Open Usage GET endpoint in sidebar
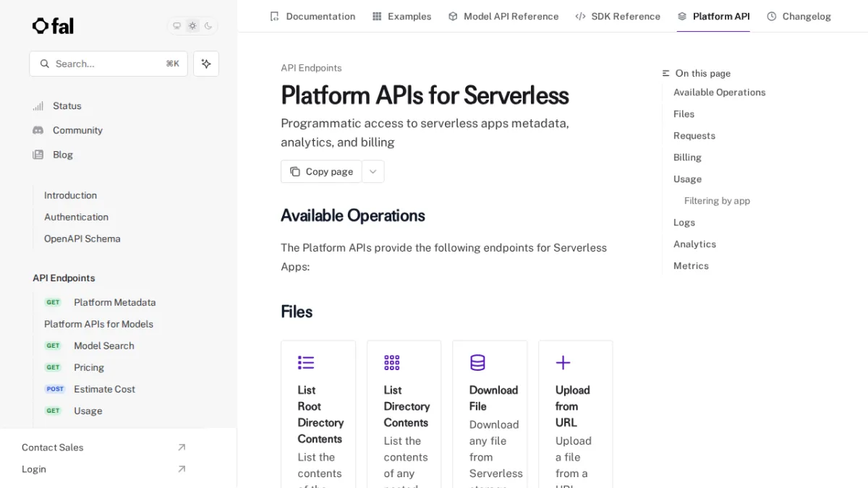868x488 pixels. pos(88,411)
